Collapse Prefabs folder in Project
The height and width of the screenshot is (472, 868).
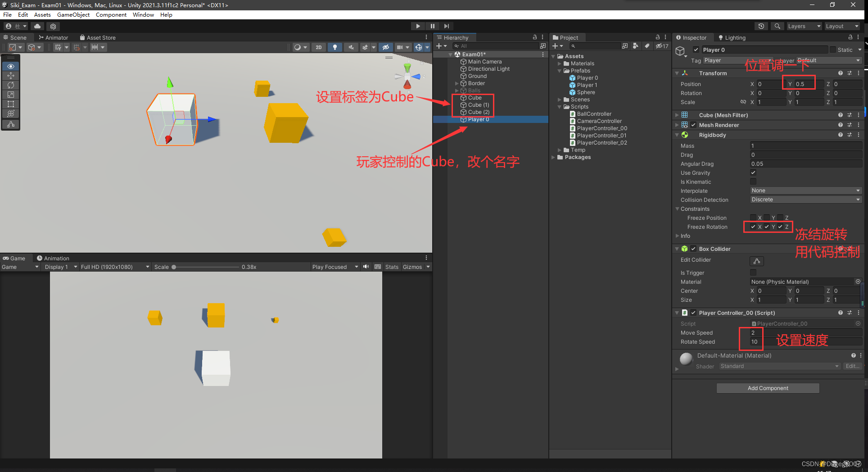tap(560, 71)
